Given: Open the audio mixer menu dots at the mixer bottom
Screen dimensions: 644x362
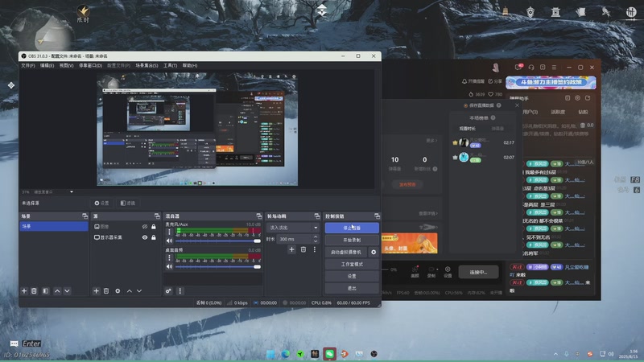Looking at the screenshot, I should pyautogui.click(x=180, y=290).
